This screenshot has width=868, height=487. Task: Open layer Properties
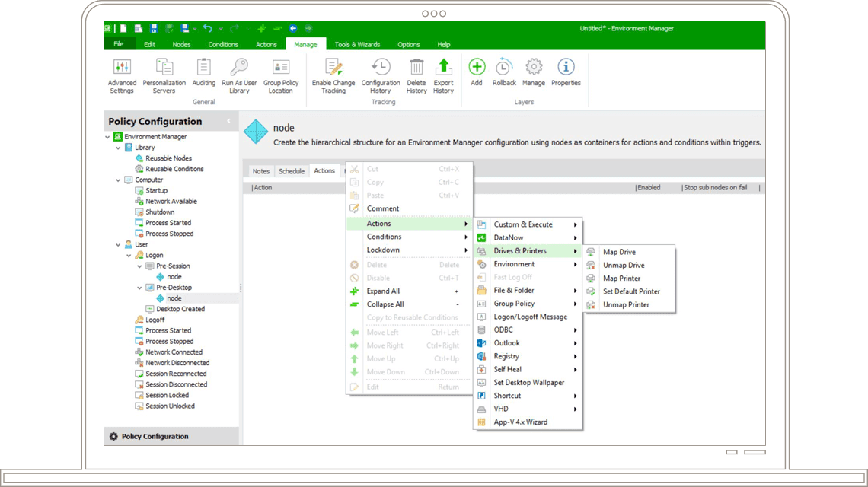pyautogui.click(x=566, y=72)
